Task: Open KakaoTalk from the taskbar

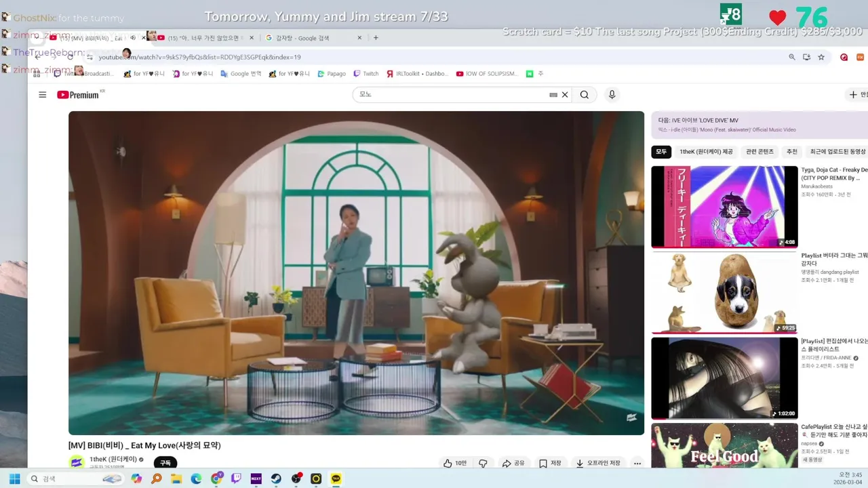Action: (336, 479)
